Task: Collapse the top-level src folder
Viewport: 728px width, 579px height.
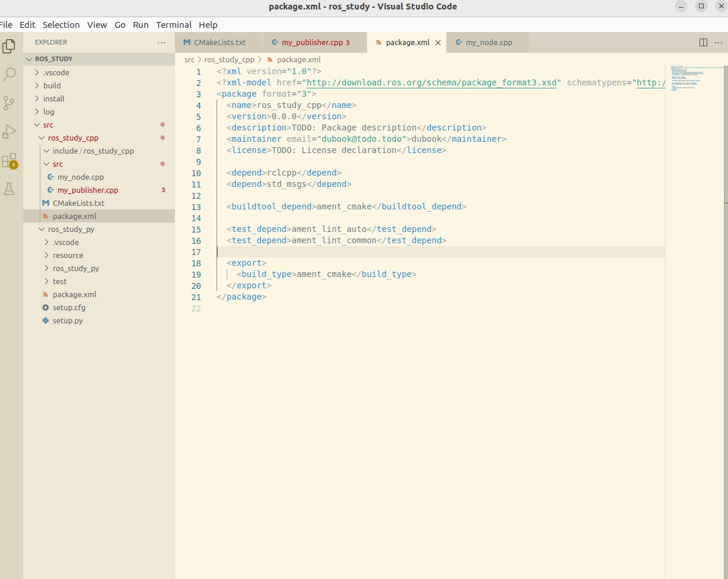Action: 99,125
